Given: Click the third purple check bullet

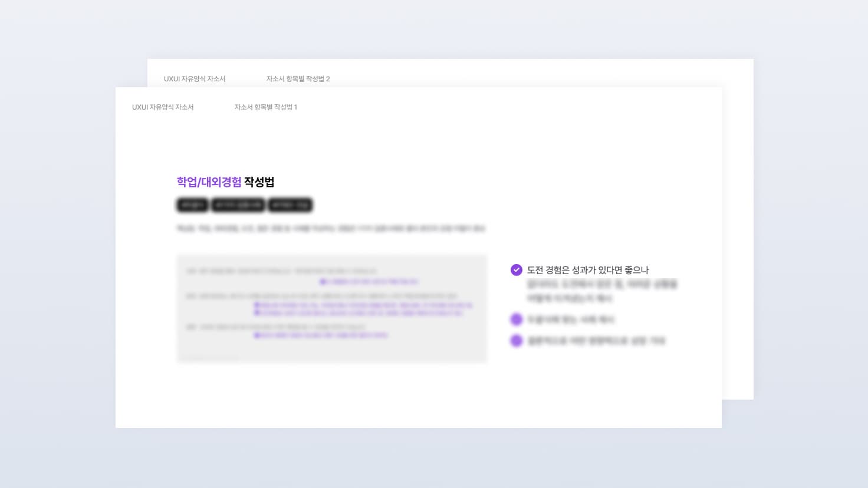Looking at the screenshot, I should 516,341.
